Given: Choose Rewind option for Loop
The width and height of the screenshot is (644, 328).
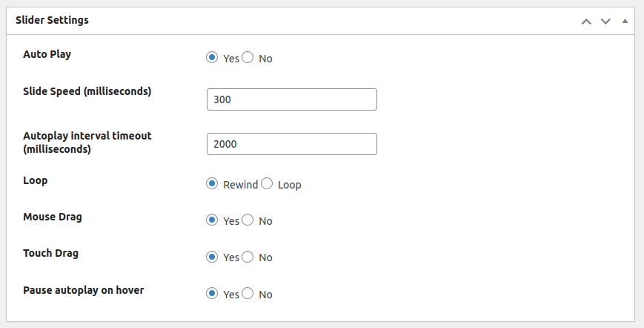Looking at the screenshot, I should click(213, 183).
